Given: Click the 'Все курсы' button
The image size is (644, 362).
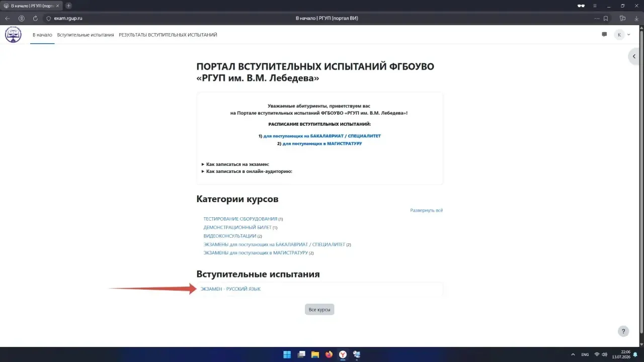Looking at the screenshot, I should (x=319, y=310).
